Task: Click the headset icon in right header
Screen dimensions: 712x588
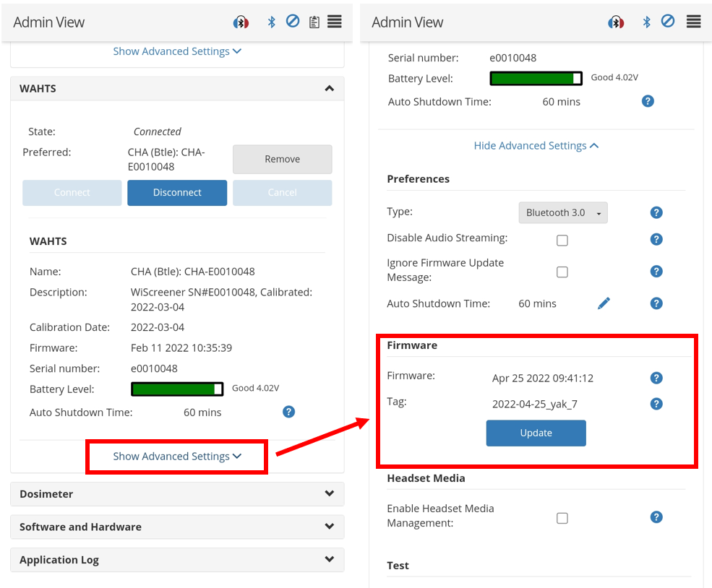Action: click(x=615, y=22)
